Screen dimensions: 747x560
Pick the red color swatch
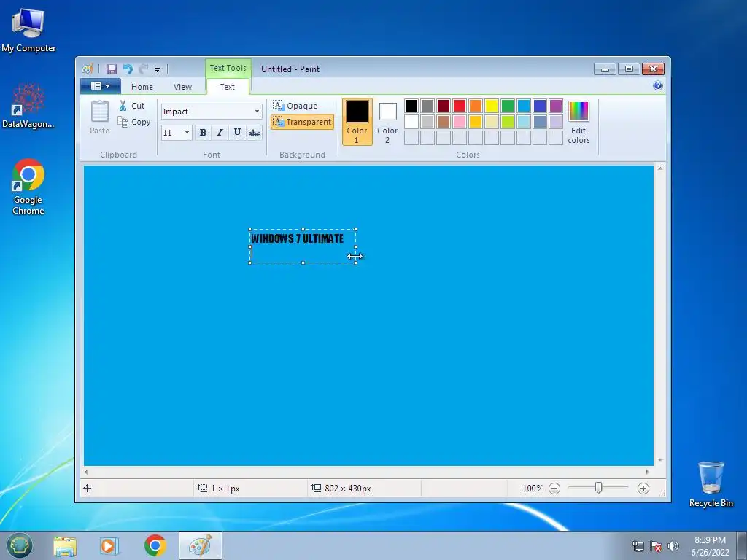pyautogui.click(x=460, y=106)
